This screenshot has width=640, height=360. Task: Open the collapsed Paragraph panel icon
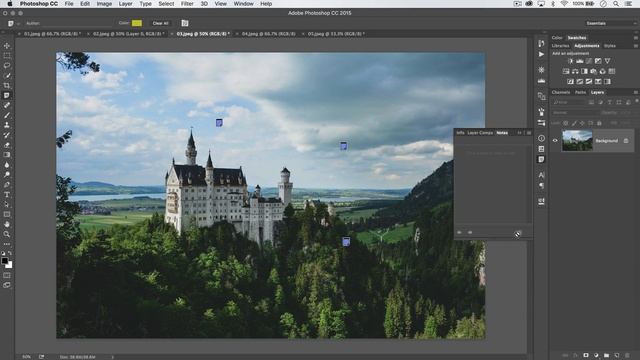tap(541, 186)
